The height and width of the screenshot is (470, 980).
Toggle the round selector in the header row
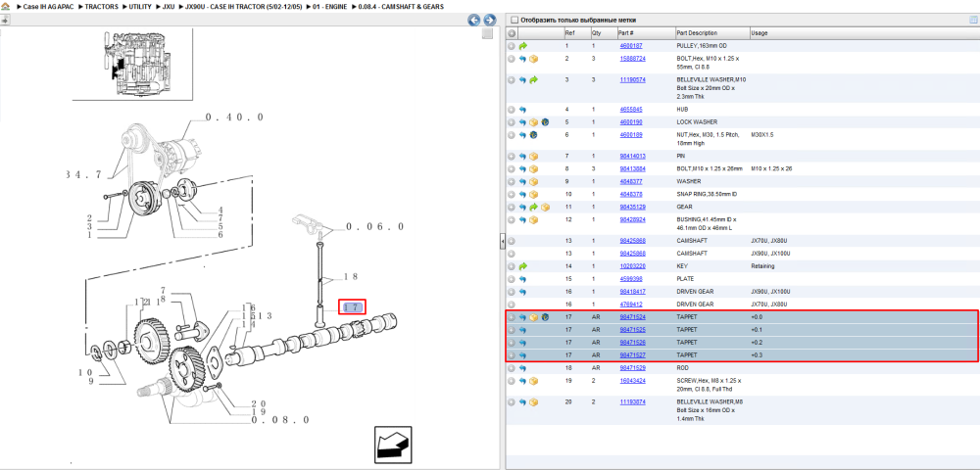point(512,33)
